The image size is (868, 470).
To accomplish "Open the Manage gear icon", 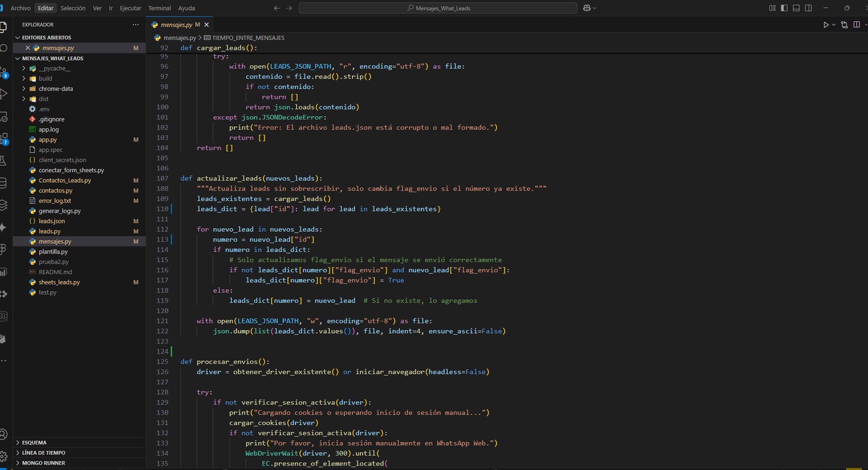I will click(3, 456).
